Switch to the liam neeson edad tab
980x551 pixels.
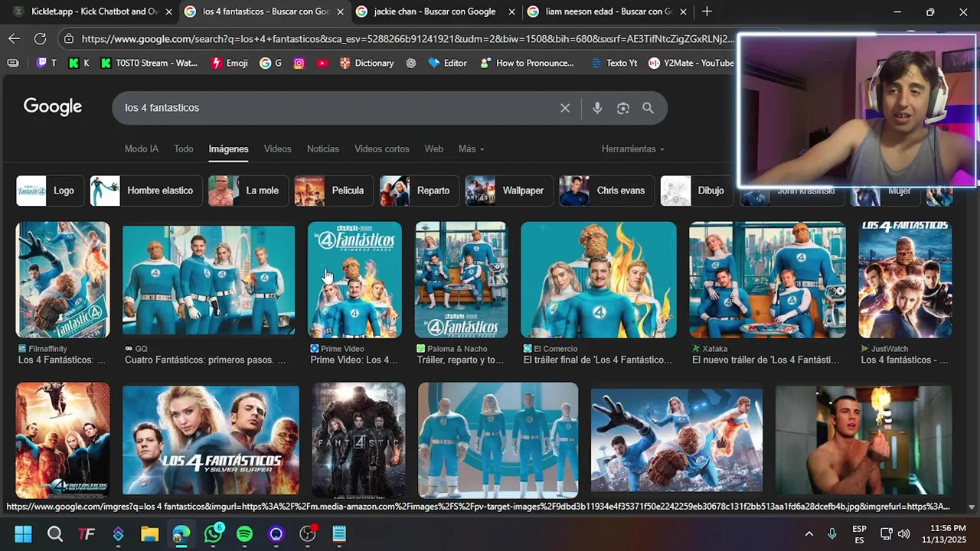click(607, 11)
